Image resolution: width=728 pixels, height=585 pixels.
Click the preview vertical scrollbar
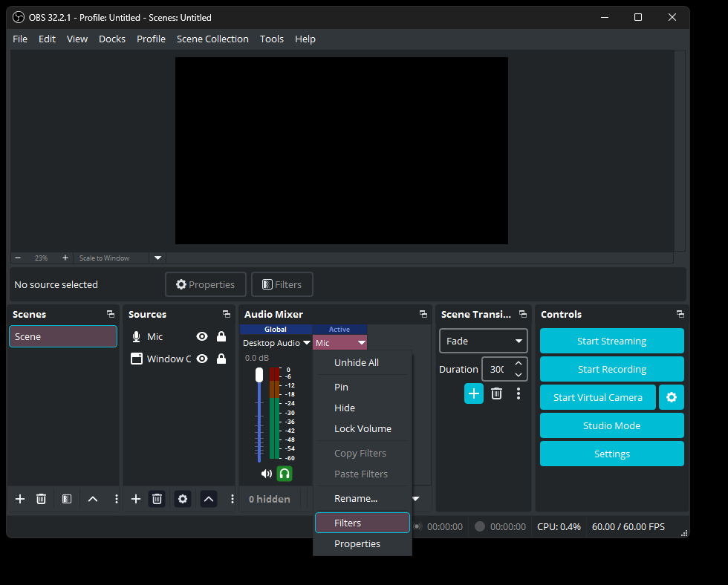(680, 151)
